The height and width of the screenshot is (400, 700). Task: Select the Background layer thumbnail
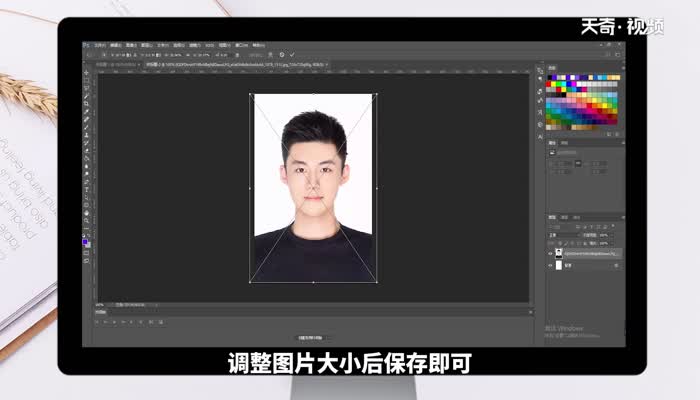[558, 265]
